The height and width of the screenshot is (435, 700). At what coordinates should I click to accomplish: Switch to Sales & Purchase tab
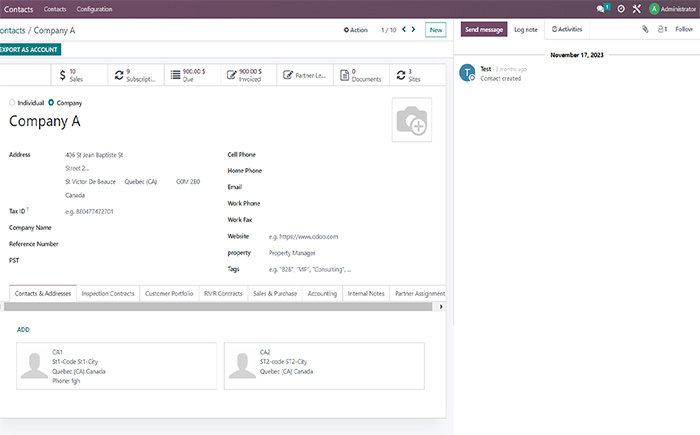coord(275,293)
